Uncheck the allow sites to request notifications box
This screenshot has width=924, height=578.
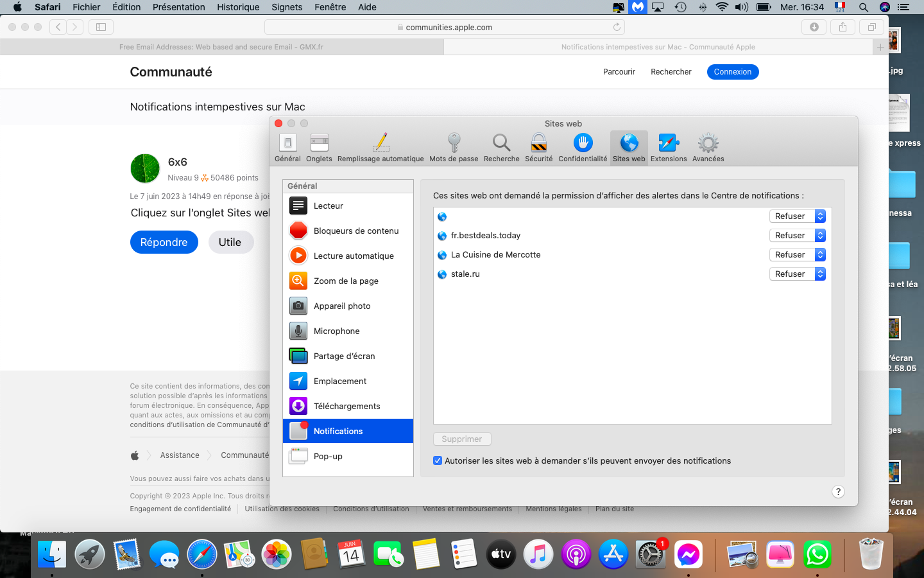pyautogui.click(x=438, y=461)
